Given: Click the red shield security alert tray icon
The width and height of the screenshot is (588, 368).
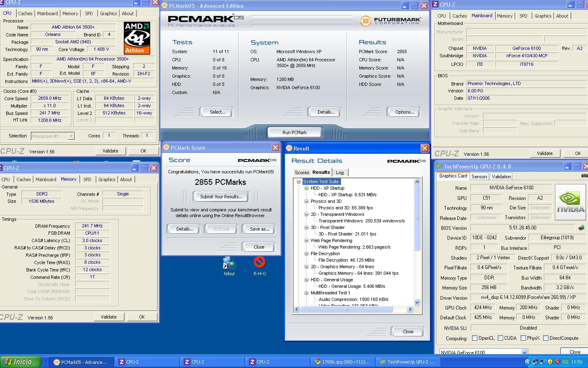Looking at the screenshot, I should pos(558,362).
